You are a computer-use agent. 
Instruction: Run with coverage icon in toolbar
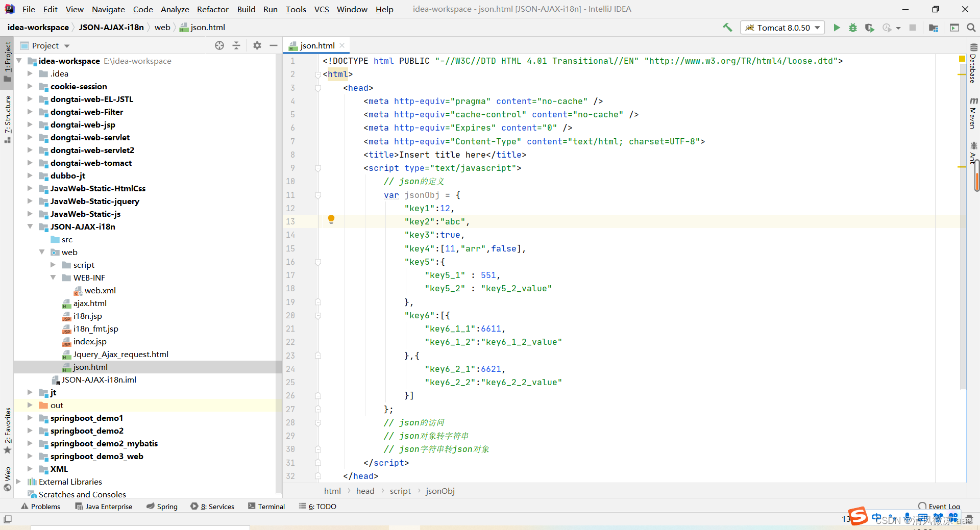(x=870, y=28)
